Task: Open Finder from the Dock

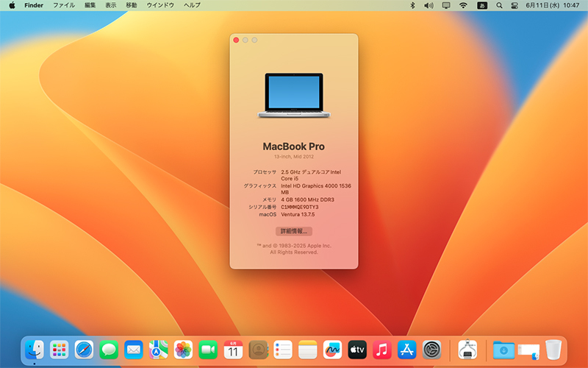Action: coord(35,350)
